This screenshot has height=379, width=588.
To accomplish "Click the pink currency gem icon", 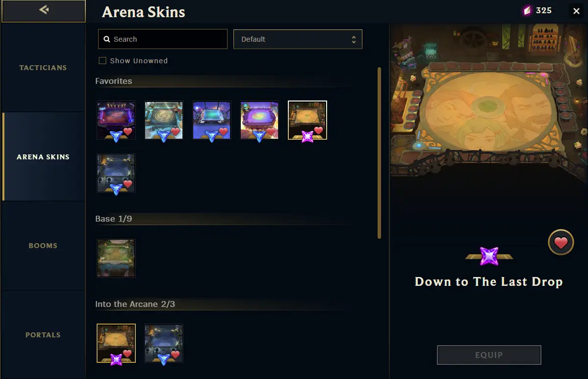I will pos(527,10).
